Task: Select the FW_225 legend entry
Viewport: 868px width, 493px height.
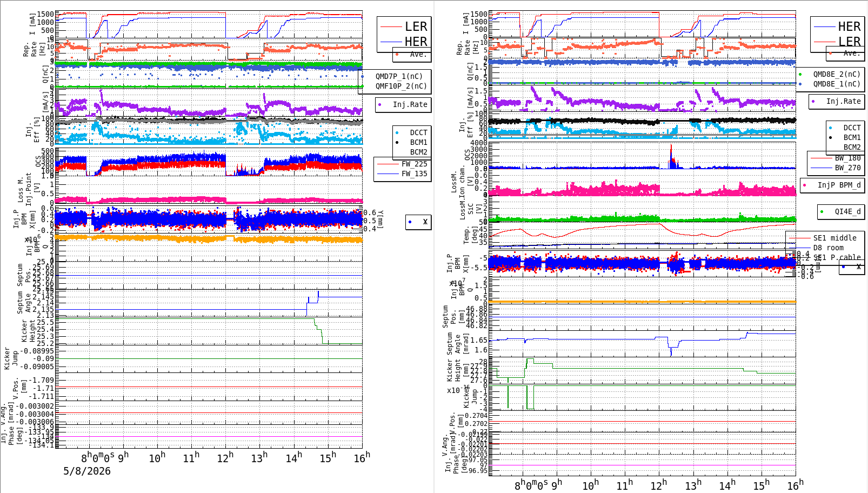Action: click(x=414, y=164)
